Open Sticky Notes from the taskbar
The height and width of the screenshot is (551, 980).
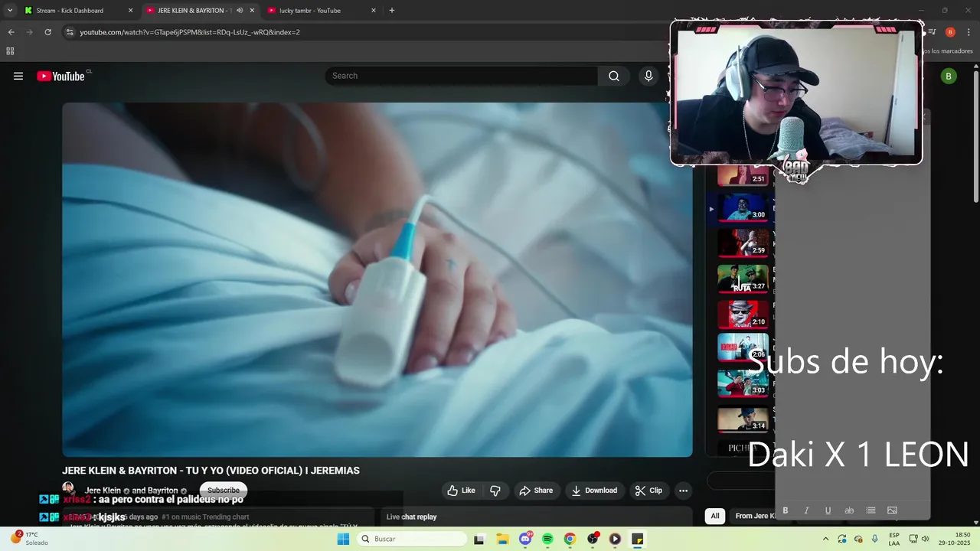[637, 539]
